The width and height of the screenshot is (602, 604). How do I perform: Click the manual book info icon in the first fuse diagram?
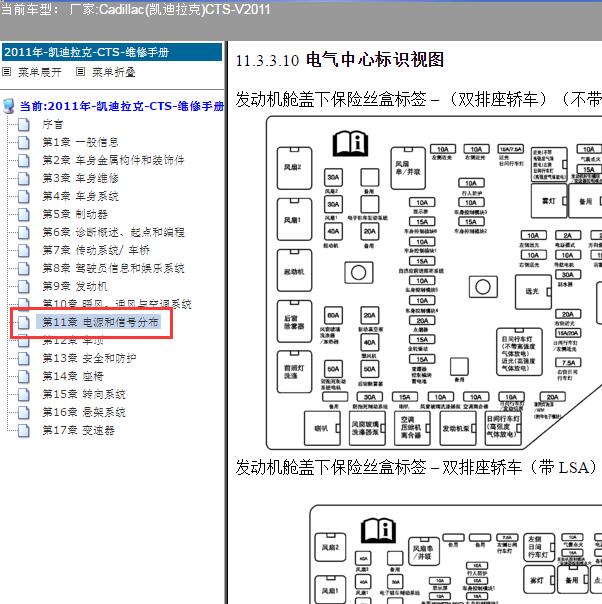350,143
